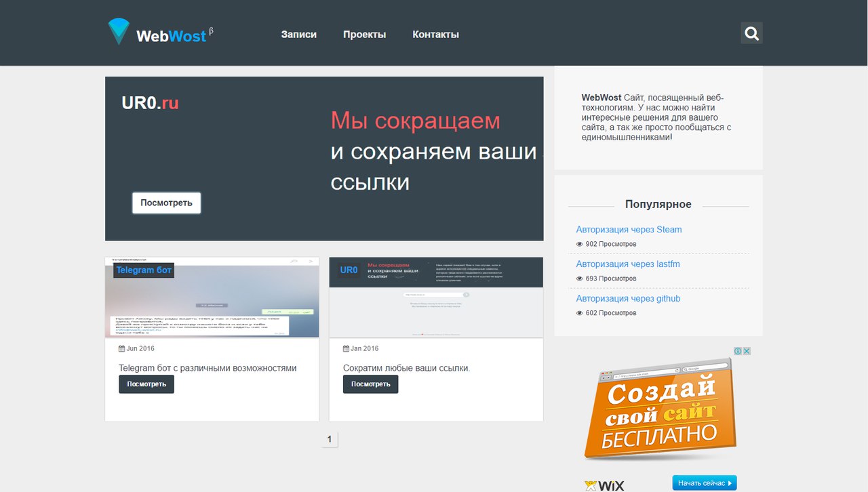868x492 pixels.
Task: Click the search magnifier icon
Action: (x=751, y=33)
